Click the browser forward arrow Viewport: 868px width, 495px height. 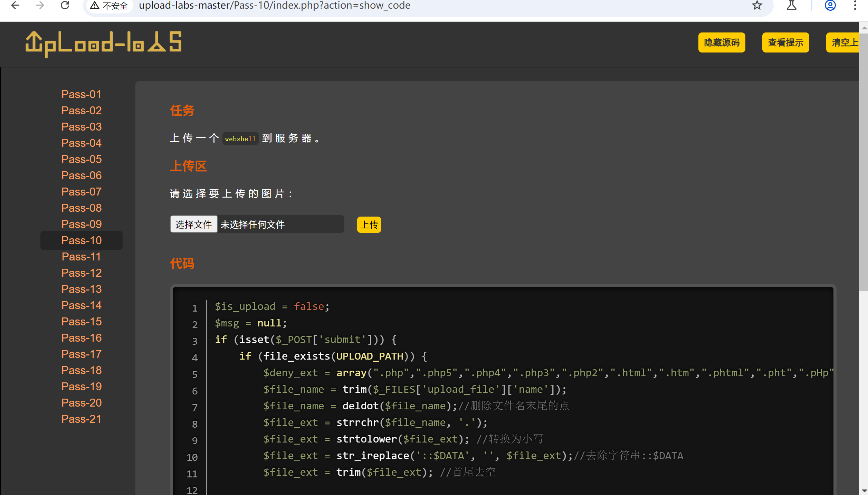tap(40, 5)
